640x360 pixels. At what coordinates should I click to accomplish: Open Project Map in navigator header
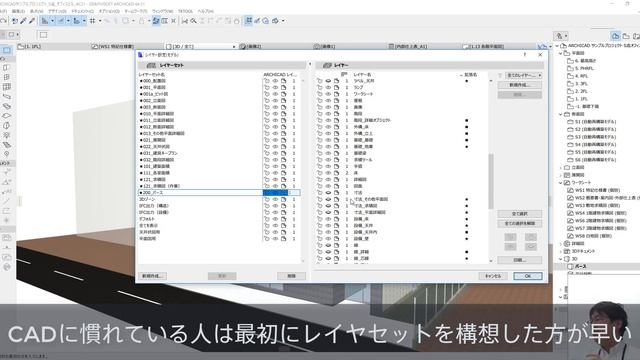pyautogui.click(x=615, y=36)
